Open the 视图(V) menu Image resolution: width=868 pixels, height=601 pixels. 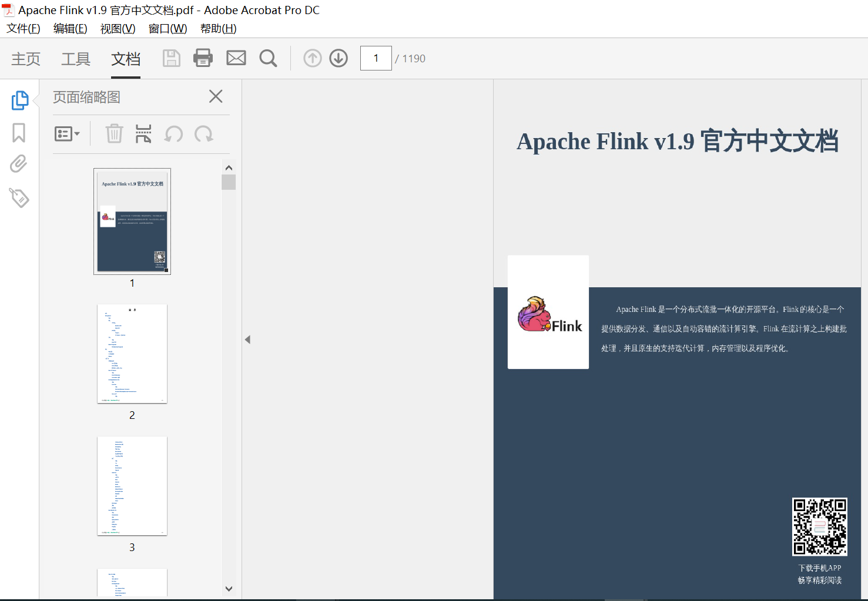pos(118,28)
